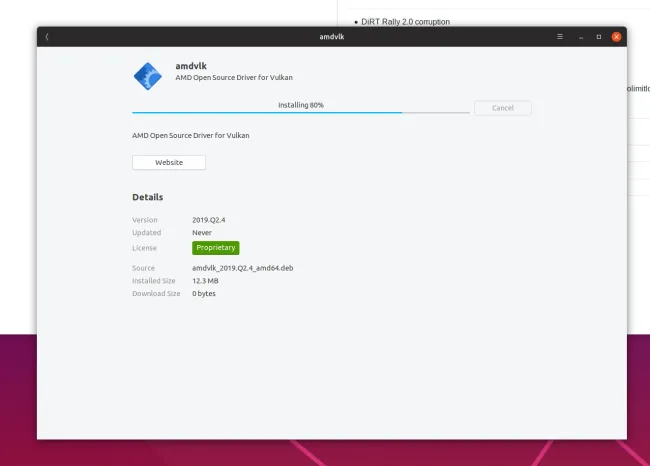Click the Updated label
650x466 pixels.
146,233
